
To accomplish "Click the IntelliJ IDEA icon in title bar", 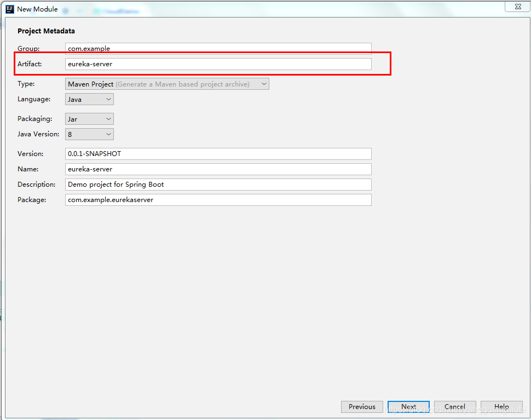I will [10, 9].
